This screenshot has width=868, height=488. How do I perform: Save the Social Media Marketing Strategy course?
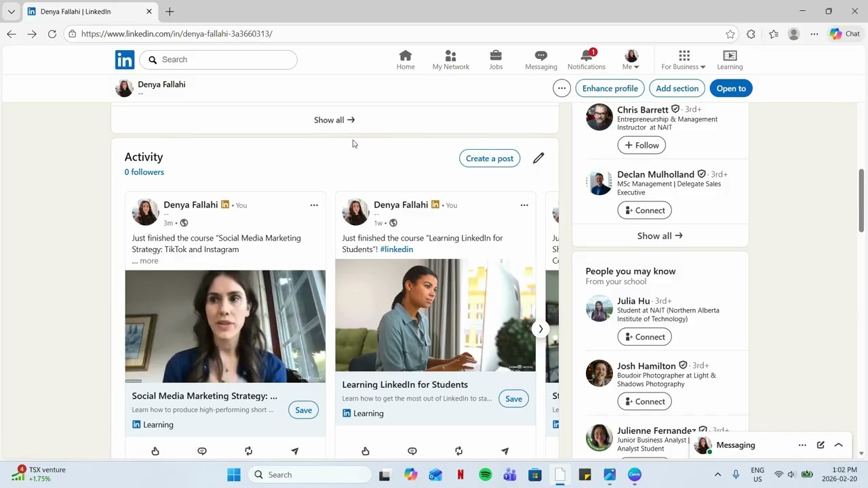click(x=303, y=410)
